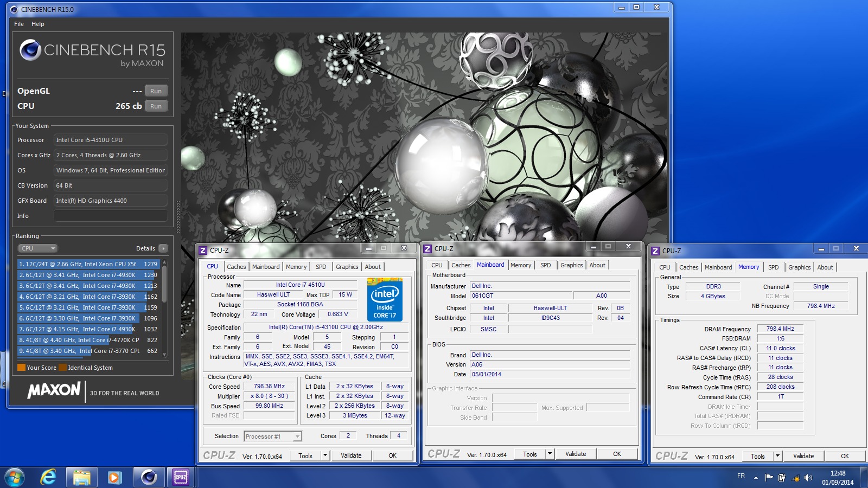Click the Mainboard Model value 061CGT
This screenshot has width=868, height=488.
[x=520, y=296]
